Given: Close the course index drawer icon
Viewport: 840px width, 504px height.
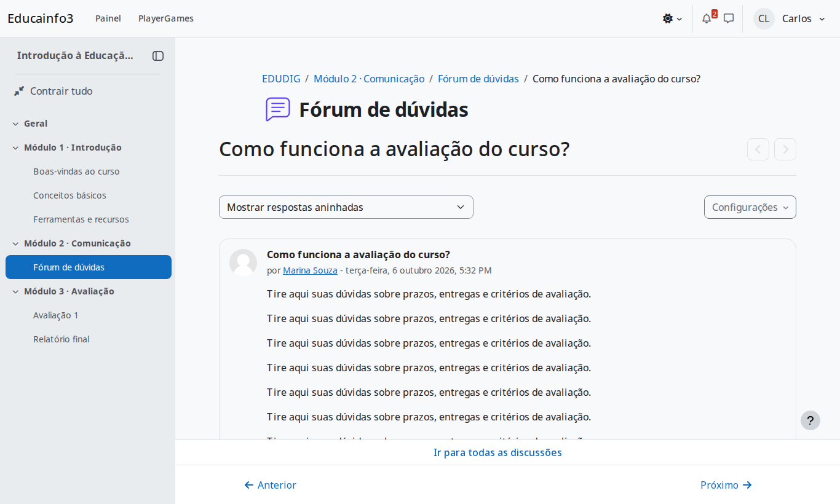Looking at the screenshot, I should [x=158, y=56].
